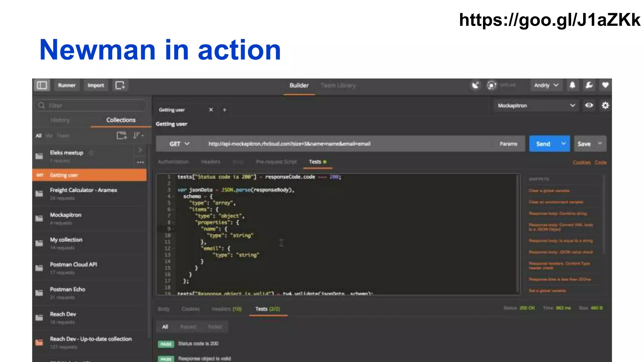Open Eleks meetup more options menu

click(x=140, y=162)
